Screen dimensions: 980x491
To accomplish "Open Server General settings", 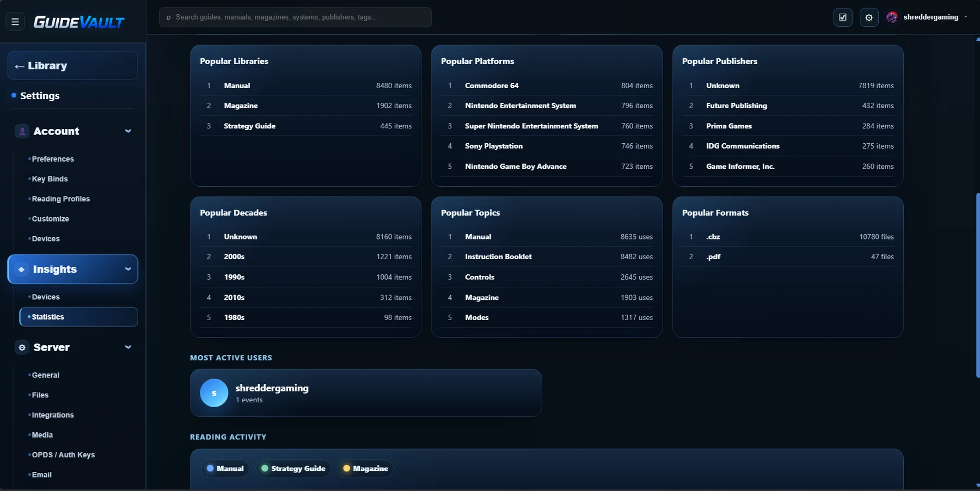I will coord(46,375).
